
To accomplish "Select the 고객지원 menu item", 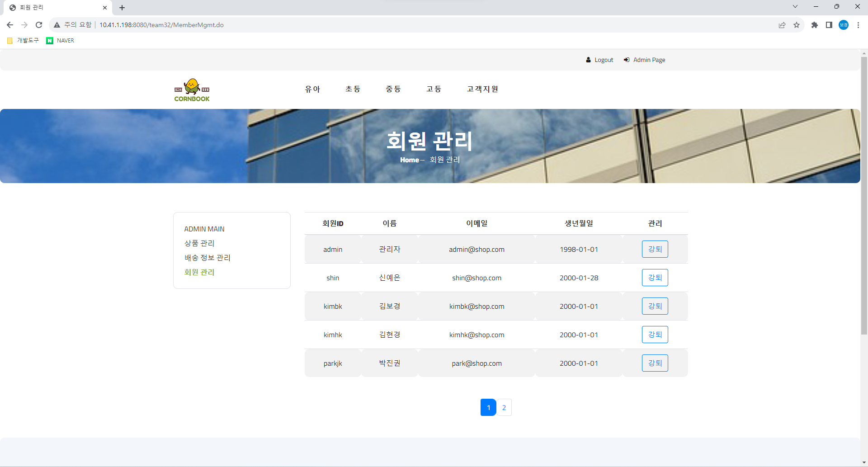I will click(x=482, y=89).
